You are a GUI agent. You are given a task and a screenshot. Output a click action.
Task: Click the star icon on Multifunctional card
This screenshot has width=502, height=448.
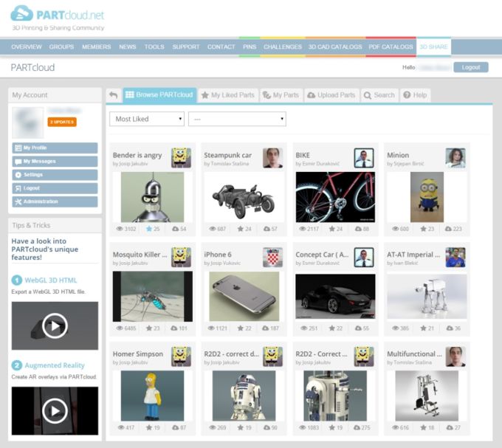pyautogui.click(x=423, y=427)
